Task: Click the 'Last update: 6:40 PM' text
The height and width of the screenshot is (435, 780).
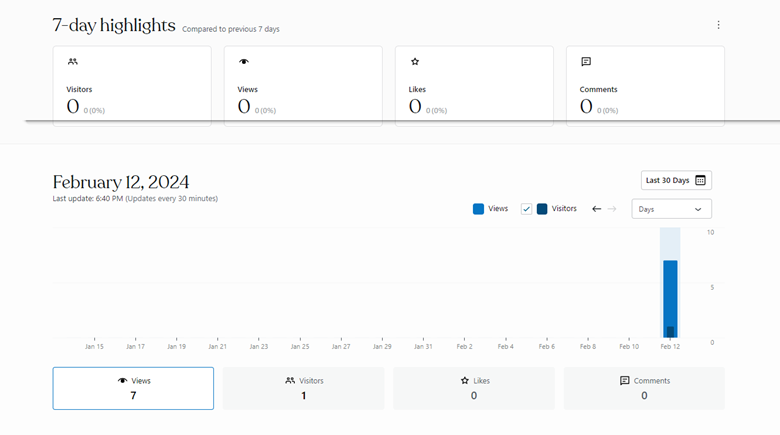Action: coord(88,199)
